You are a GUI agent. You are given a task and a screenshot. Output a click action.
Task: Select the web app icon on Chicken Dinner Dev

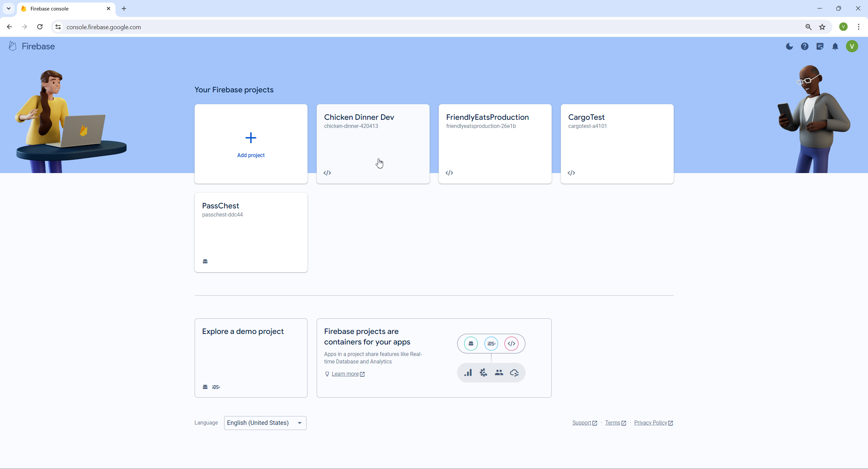pos(327,173)
